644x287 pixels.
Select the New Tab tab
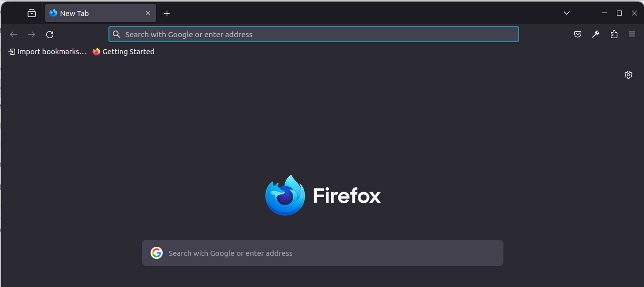click(100, 14)
